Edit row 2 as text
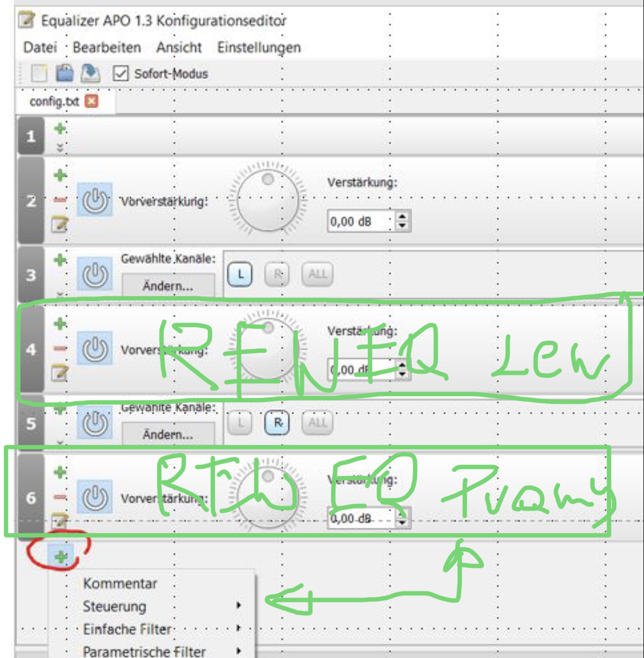 click(x=60, y=223)
